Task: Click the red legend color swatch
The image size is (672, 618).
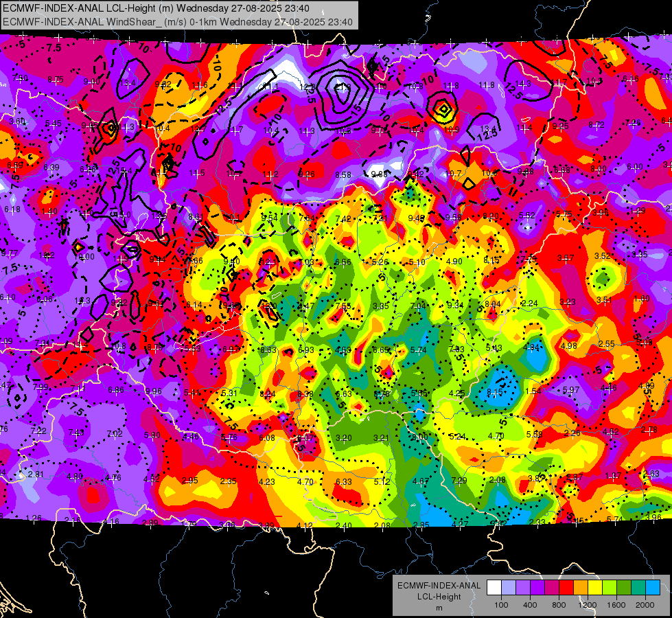Action: 566,588
